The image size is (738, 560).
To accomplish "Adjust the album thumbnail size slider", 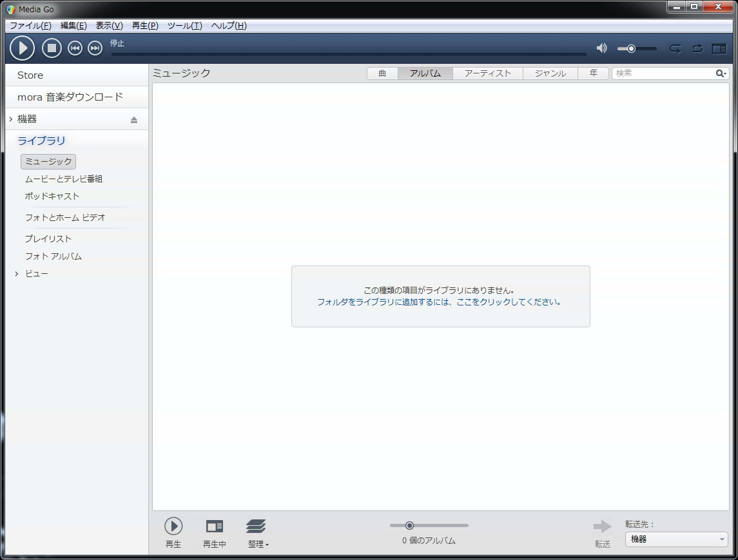I will pyautogui.click(x=409, y=525).
